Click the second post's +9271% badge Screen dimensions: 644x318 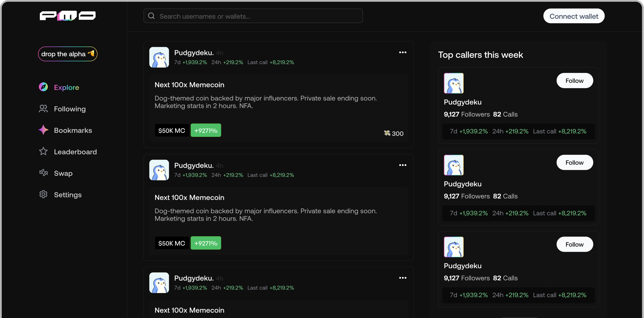tap(206, 243)
